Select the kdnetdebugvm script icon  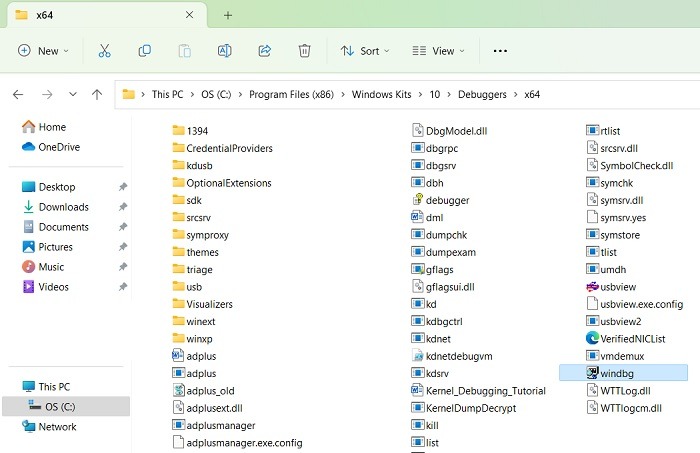point(417,356)
